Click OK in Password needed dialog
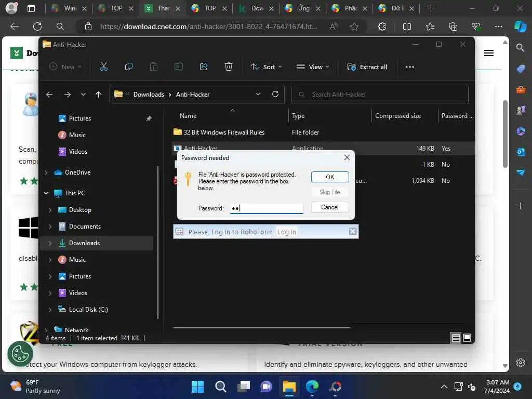 [330, 177]
